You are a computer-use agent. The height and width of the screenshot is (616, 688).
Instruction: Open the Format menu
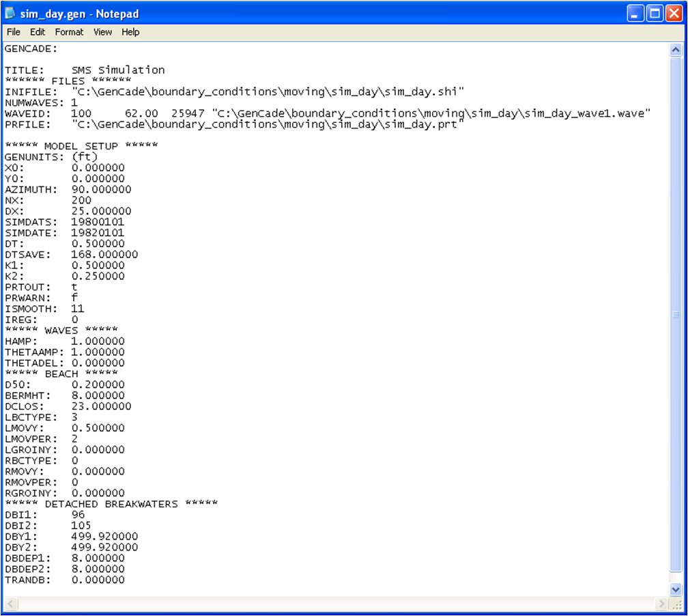69,32
